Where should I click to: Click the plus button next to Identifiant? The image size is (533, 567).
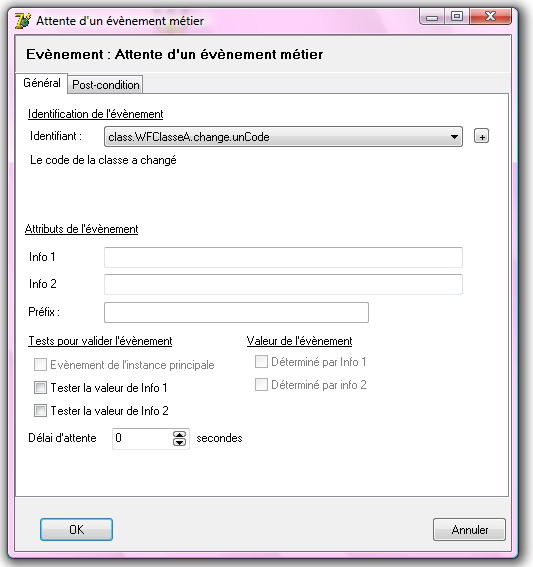point(481,136)
